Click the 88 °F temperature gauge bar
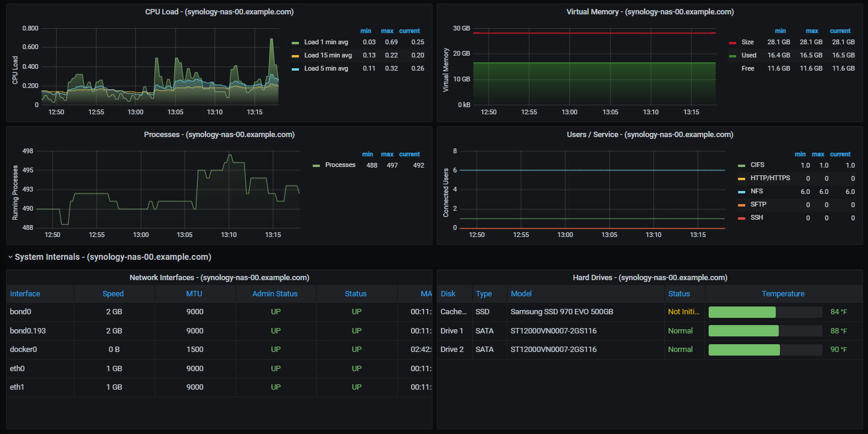Viewport: 868px width, 434px height. pos(765,331)
